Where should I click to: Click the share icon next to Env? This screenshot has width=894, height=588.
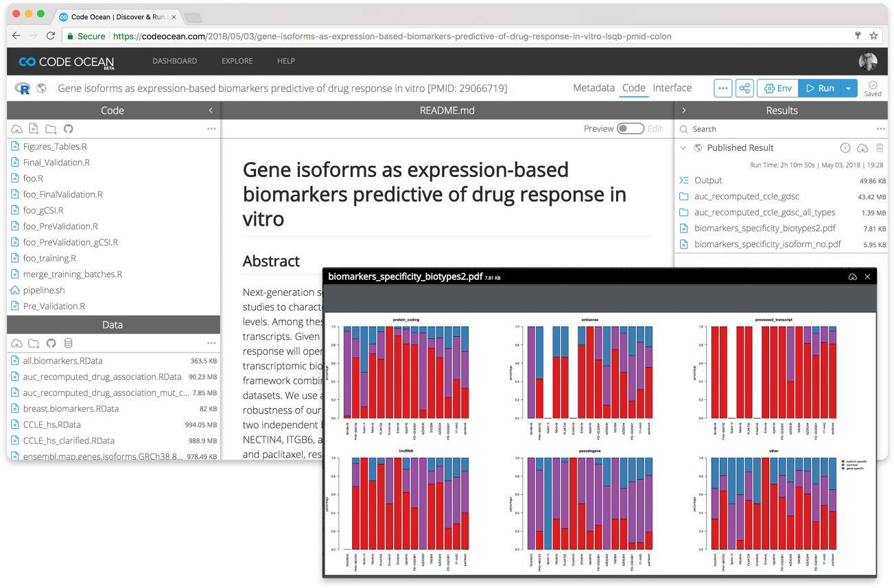click(x=744, y=89)
